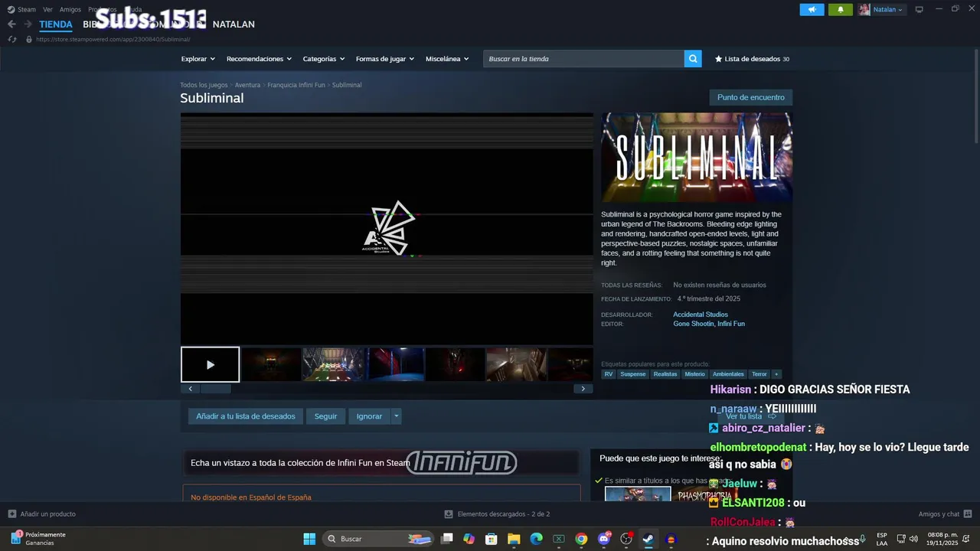Select the RV tag
Screen dimensions: 980x551
[609, 374]
